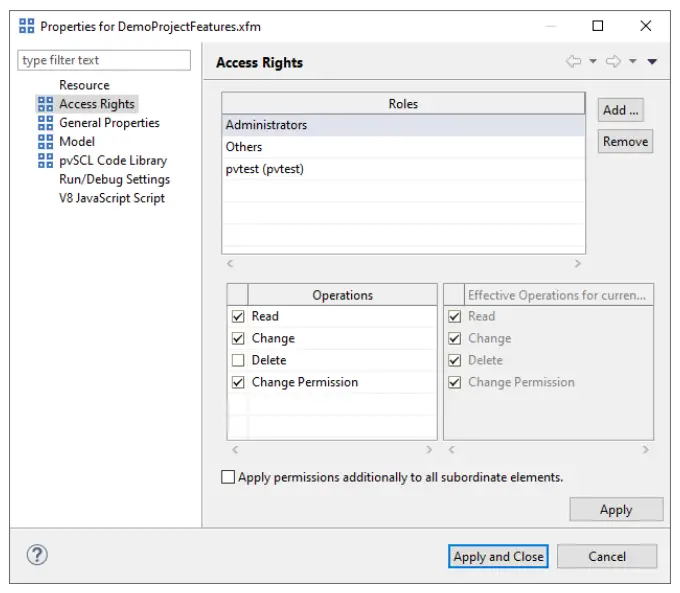Open pvSCL Code Library page
Screen dimensions: 680x593
pos(113,161)
